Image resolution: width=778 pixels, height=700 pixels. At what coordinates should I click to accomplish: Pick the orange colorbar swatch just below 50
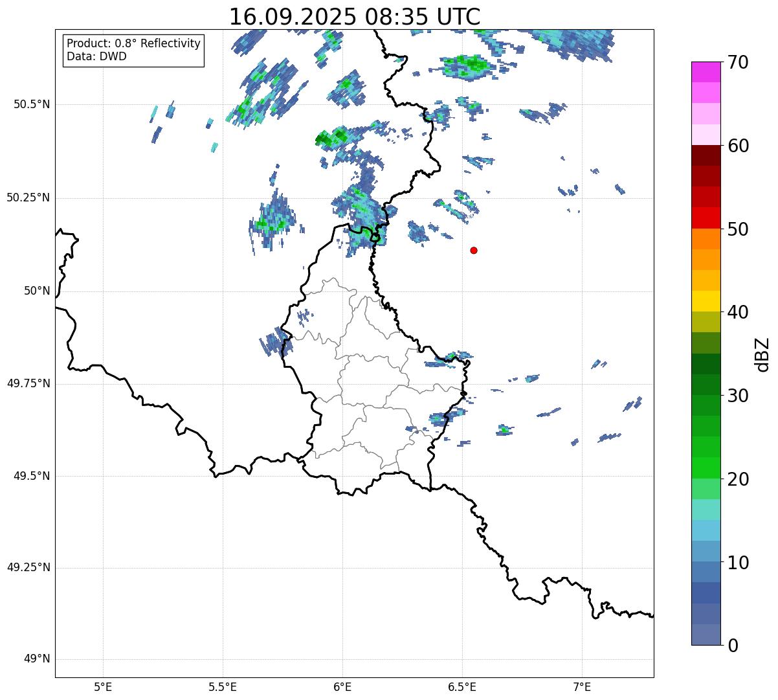[706, 239]
